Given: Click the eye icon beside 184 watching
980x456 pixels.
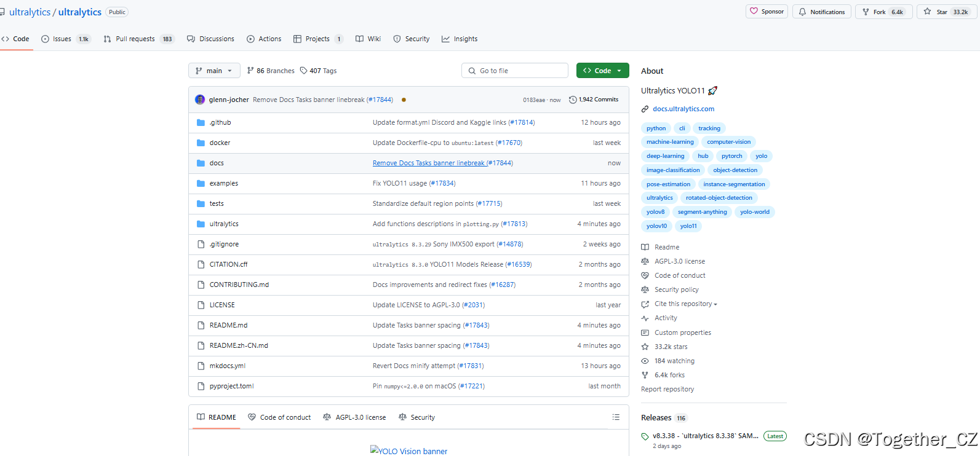Looking at the screenshot, I should point(645,361).
